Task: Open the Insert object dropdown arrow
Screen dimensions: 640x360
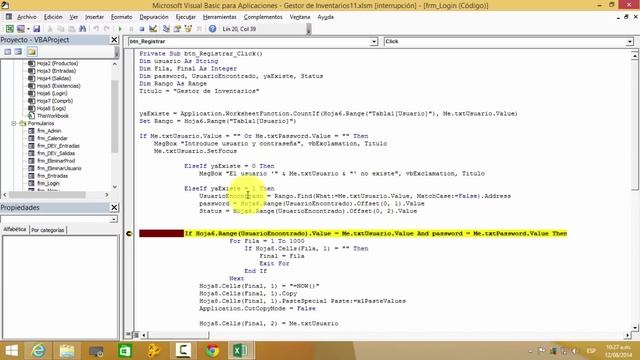Action: click(28, 29)
